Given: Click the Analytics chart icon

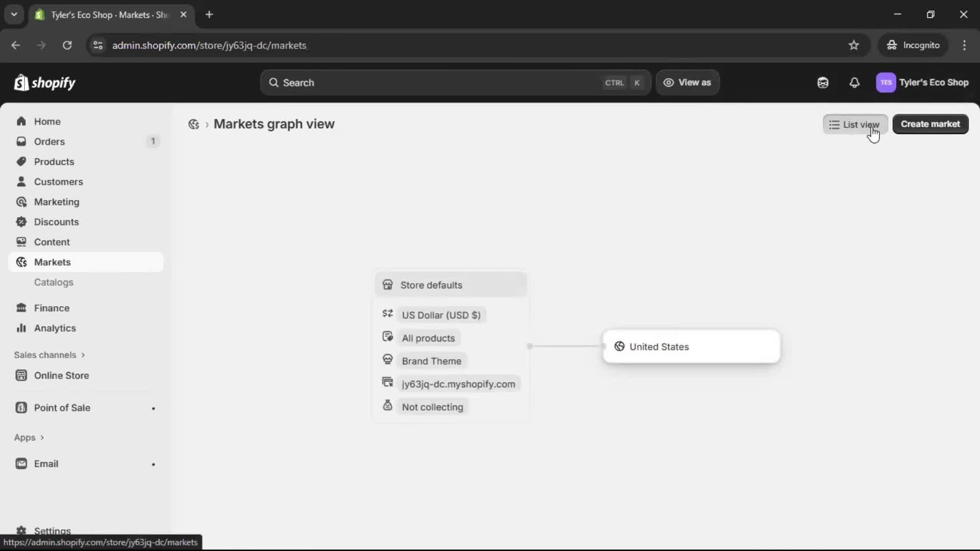Looking at the screenshot, I should tap(21, 328).
